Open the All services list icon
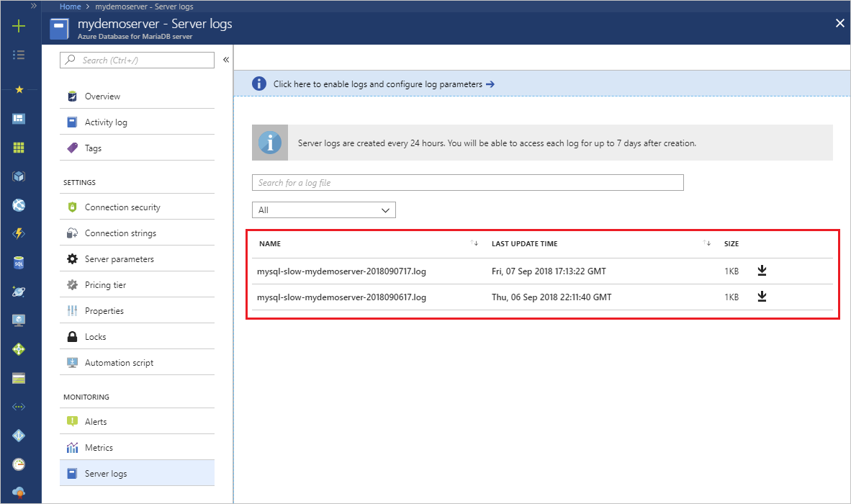 coord(19,55)
